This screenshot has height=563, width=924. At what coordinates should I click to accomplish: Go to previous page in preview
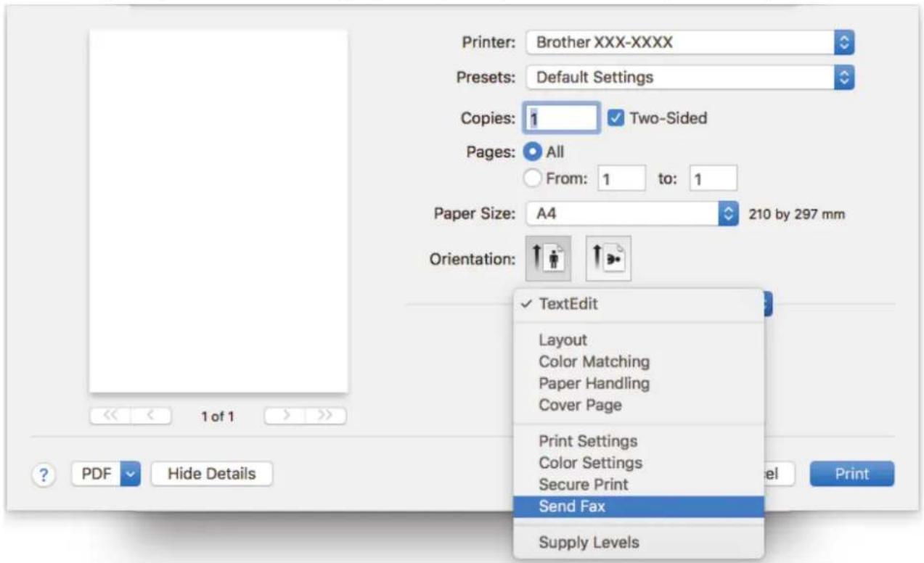[151, 416]
